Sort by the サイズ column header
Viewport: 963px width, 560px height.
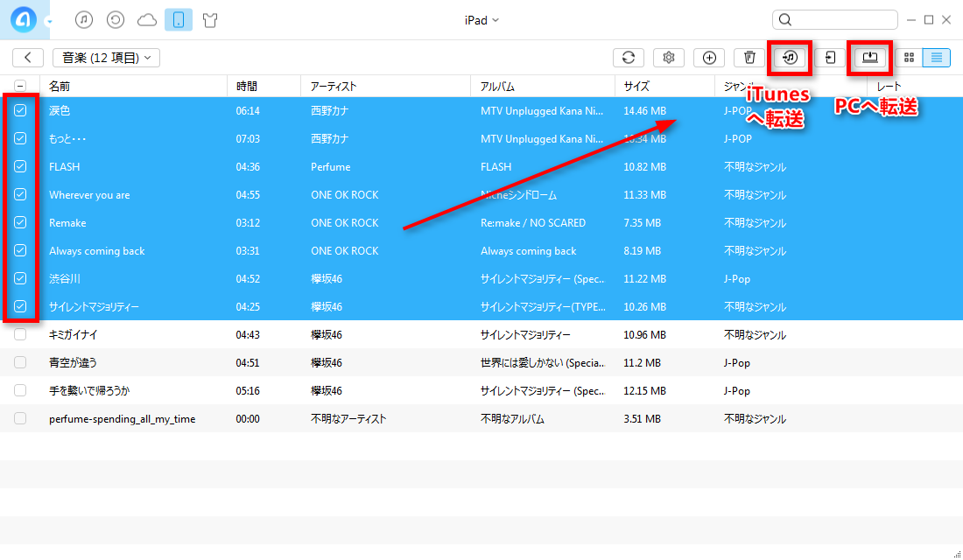coord(664,86)
